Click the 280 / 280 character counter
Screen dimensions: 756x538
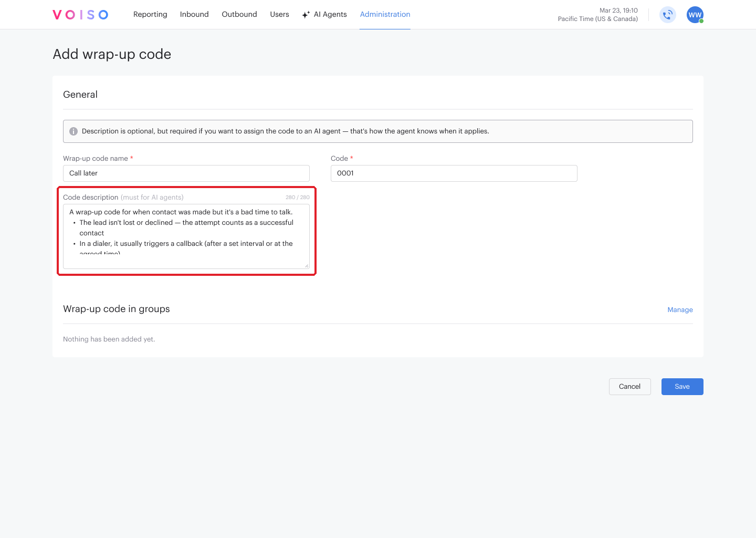(x=298, y=198)
